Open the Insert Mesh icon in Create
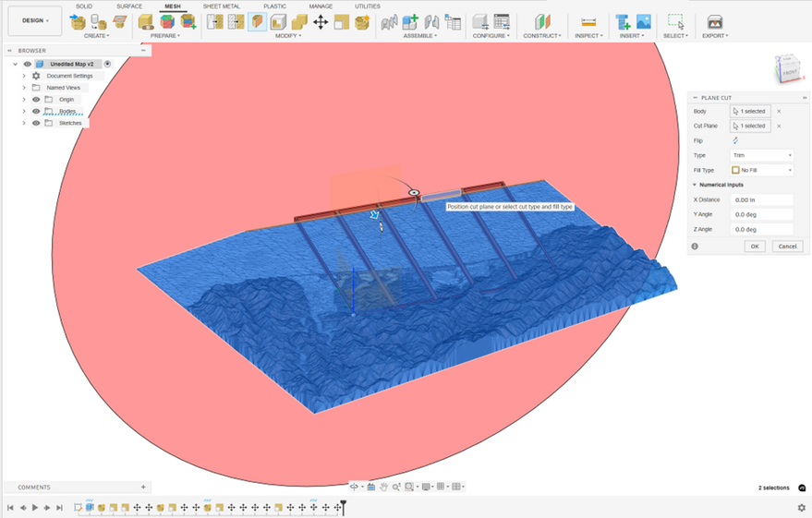The height and width of the screenshot is (518, 812). 78,21
